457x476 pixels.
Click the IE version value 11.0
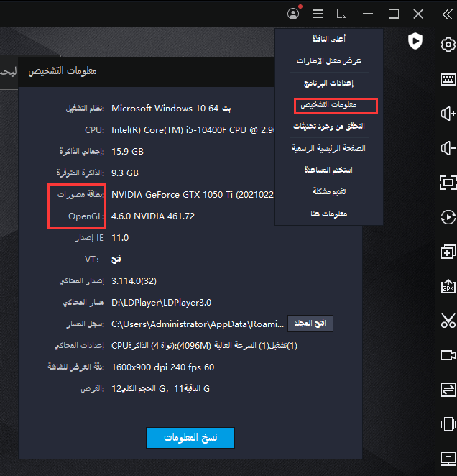tap(120, 238)
